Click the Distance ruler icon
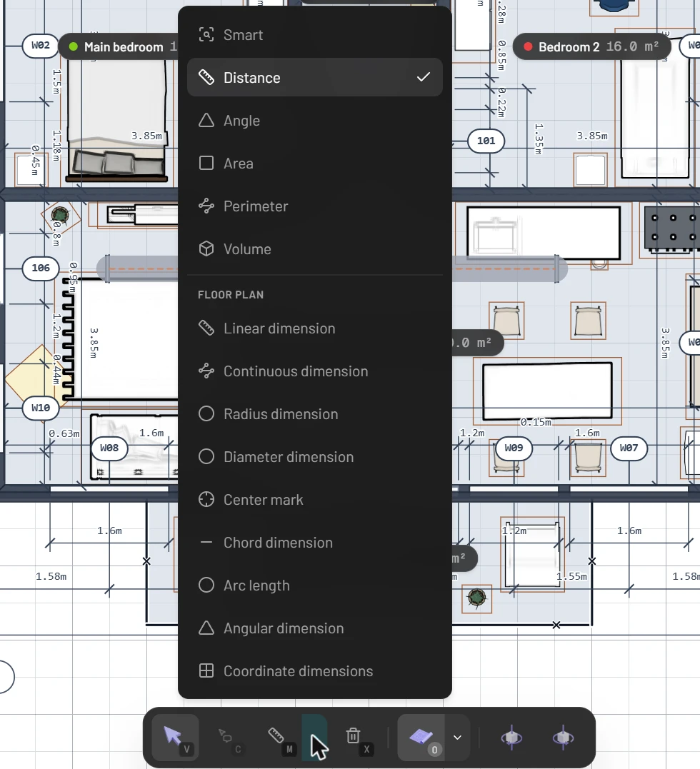700x769 pixels. (x=206, y=78)
